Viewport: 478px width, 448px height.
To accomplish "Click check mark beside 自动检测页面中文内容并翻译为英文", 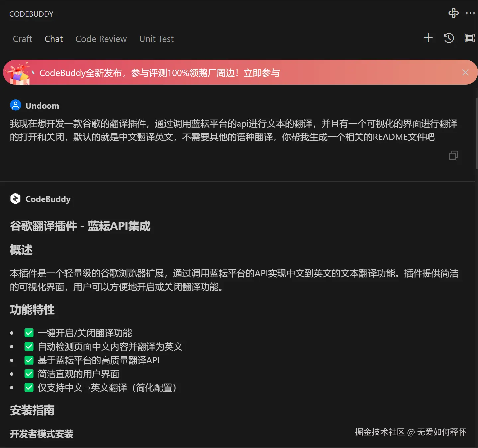I will click(29, 346).
